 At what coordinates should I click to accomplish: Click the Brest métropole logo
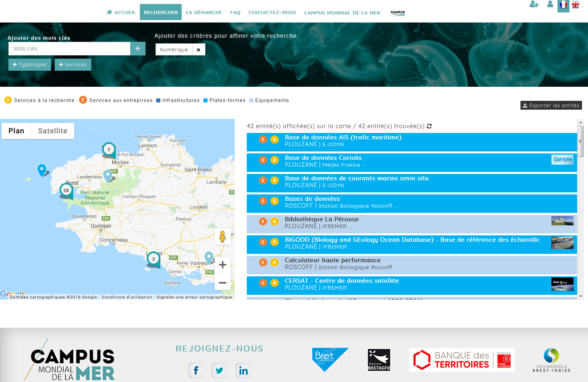click(330, 360)
